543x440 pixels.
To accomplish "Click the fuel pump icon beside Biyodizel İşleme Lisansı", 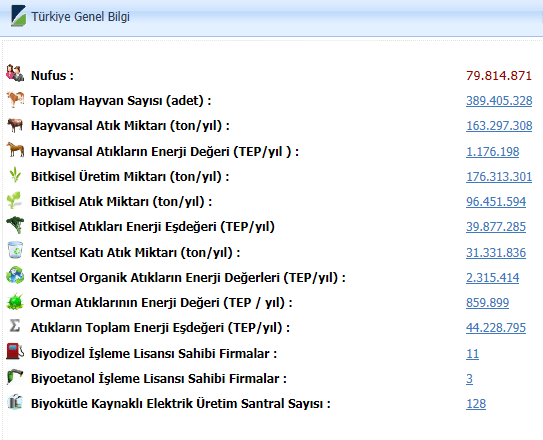I will point(15,351).
